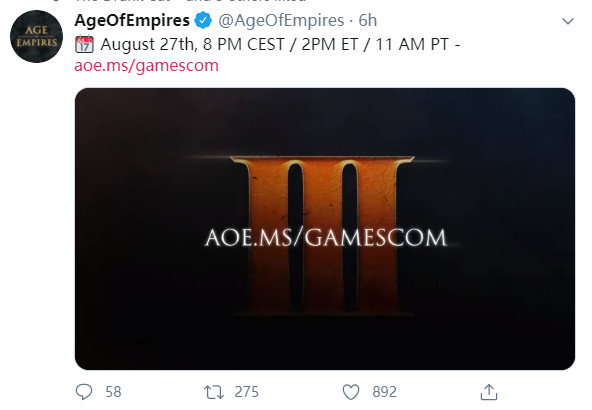Image resolution: width=592 pixels, height=410 pixels.
Task: View the 275 retweets count
Action: point(247,392)
